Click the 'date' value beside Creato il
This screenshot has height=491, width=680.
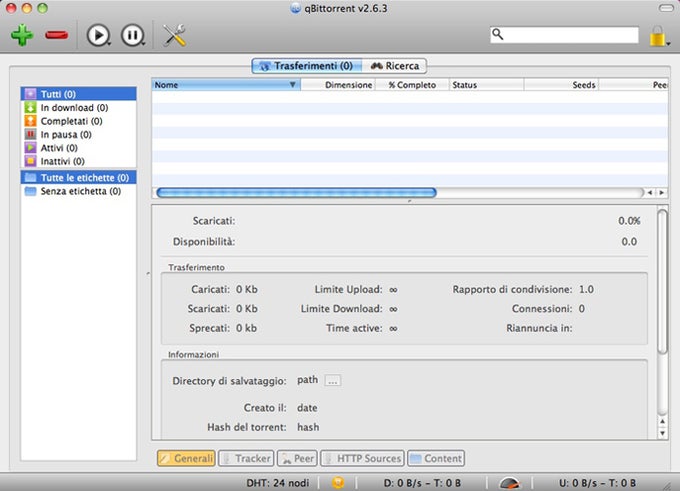307,408
